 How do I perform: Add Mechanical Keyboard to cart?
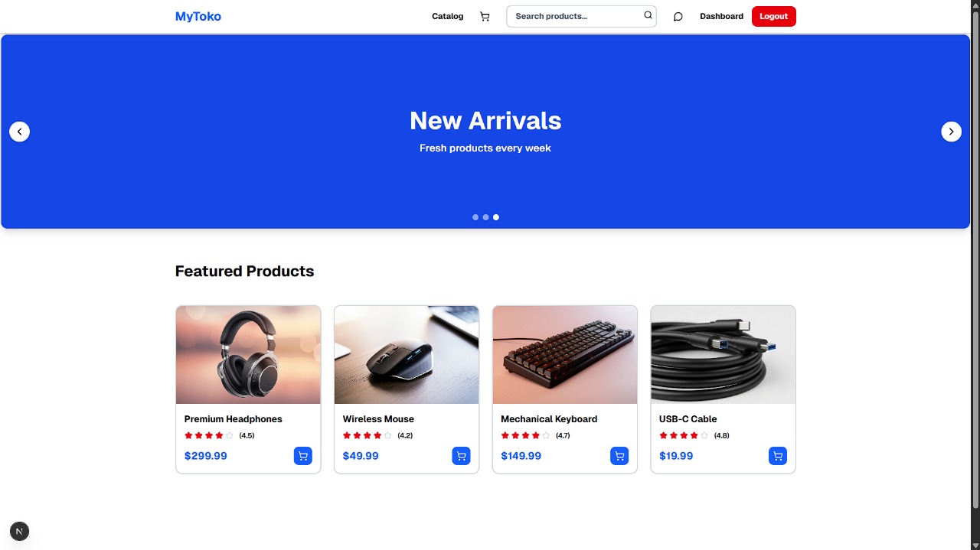coord(619,456)
